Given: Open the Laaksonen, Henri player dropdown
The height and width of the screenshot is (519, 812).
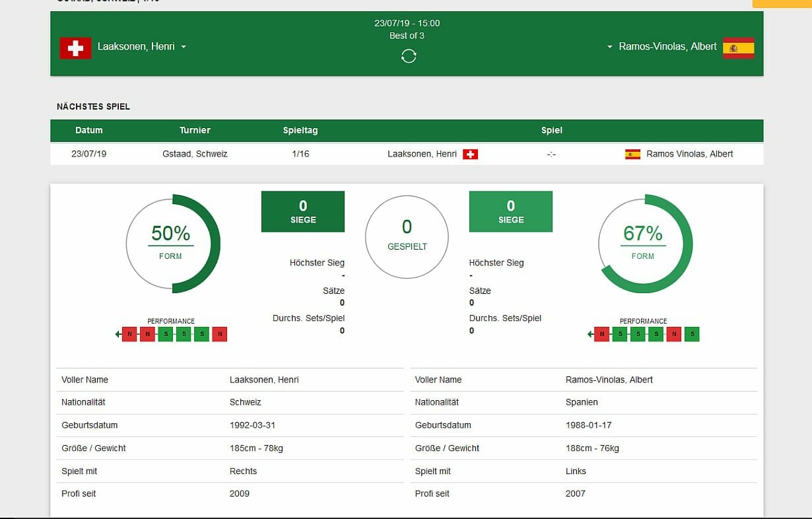Looking at the screenshot, I should 184,47.
